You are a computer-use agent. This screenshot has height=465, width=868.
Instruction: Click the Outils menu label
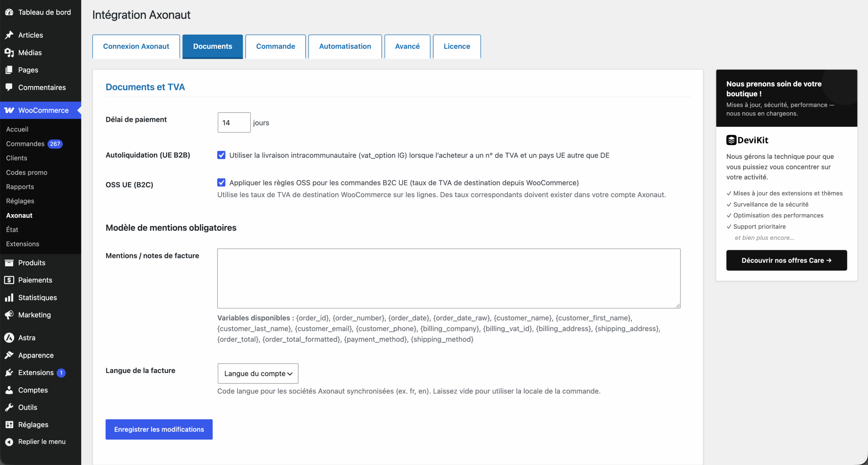[28, 407]
